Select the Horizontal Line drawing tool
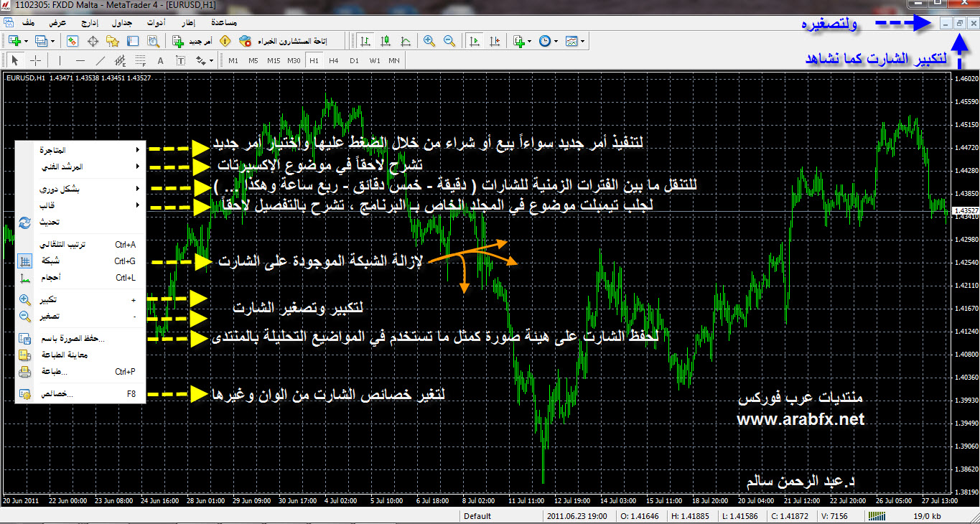Screen dimensions: 980x524 (80, 60)
